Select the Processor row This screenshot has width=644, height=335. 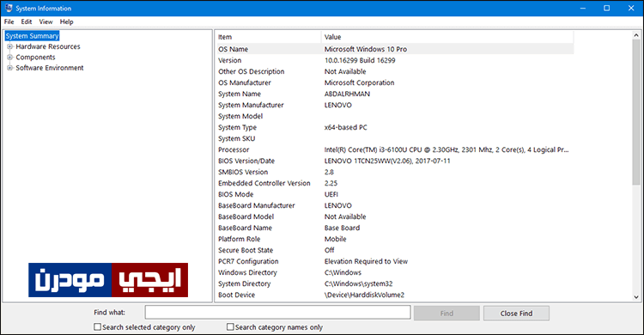coord(395,149)
